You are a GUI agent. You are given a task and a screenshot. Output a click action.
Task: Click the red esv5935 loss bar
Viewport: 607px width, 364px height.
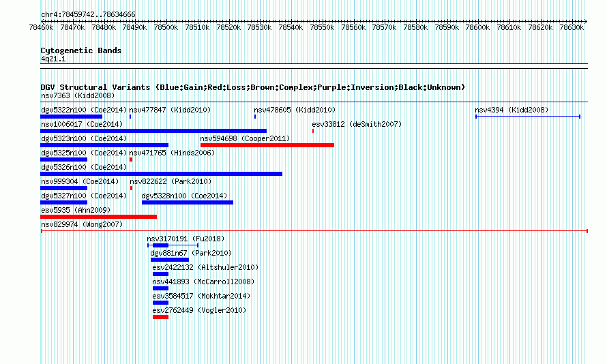(98, 217)
